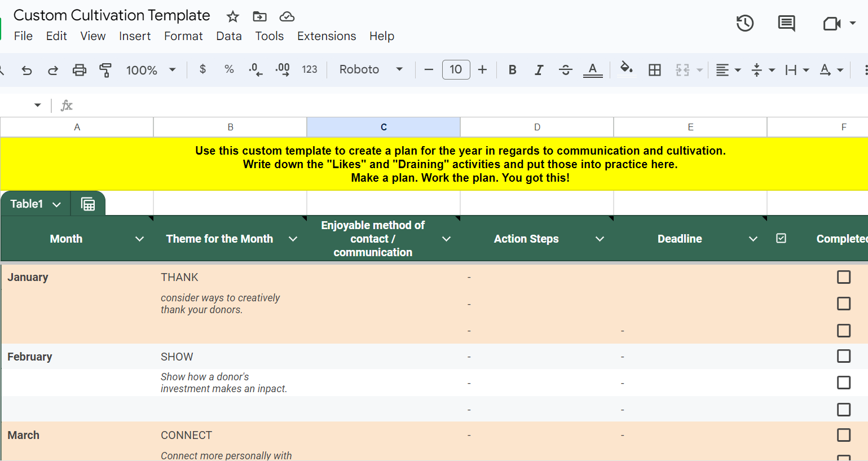Open the Format menu
This screenshot has width=868, height=461.
(x=183, y=36)
